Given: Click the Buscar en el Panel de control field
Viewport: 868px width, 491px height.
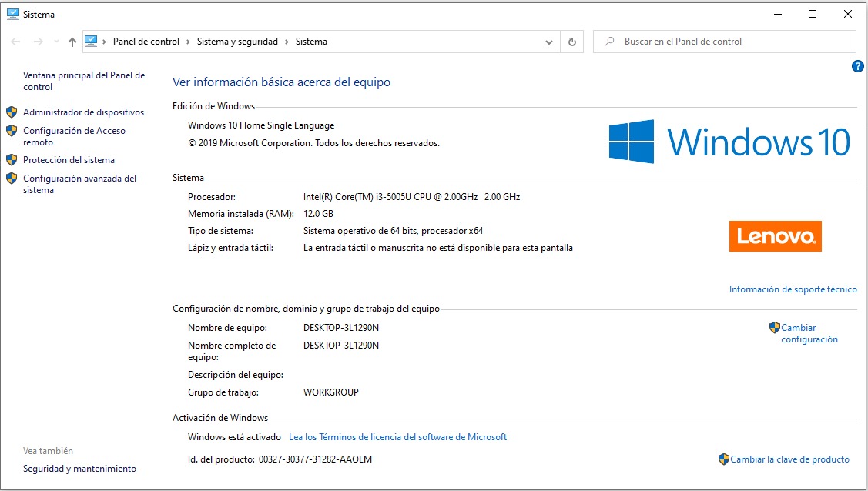Looking at the screenshot, I should point(732,42).
